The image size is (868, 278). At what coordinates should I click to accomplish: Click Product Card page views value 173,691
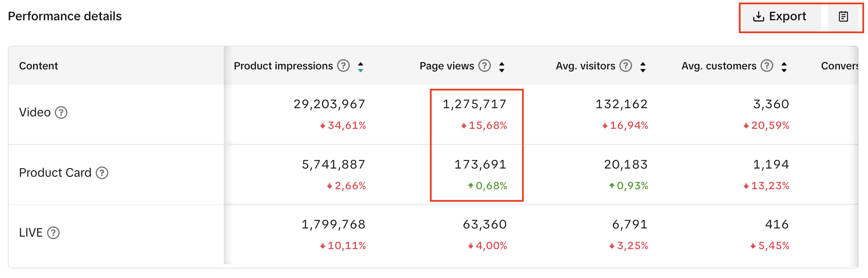tap(480, 165)
